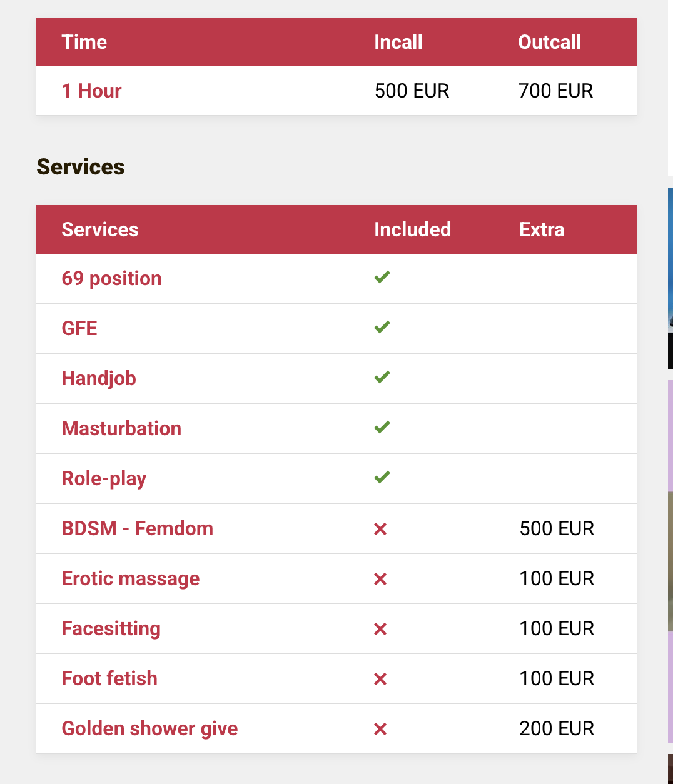673x784 pixels.
Task: Click the Included column header
Action: coord(413,229)
